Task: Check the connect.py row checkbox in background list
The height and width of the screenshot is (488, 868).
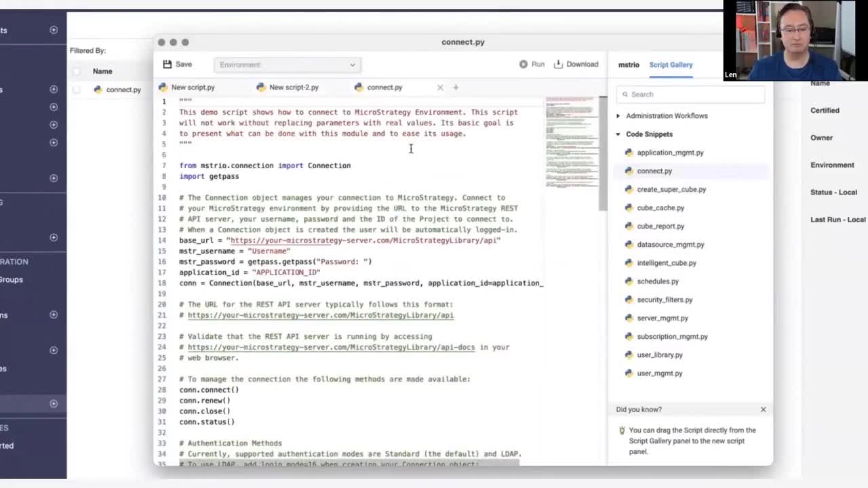Action: pyautogui.click(x=77, y=89)
